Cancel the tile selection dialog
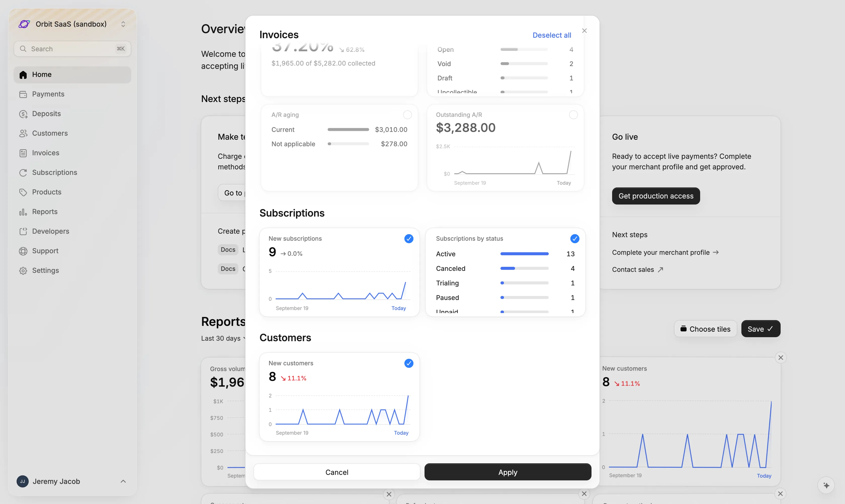This screenshot has height=504, width=845. [x=336, y=472]
